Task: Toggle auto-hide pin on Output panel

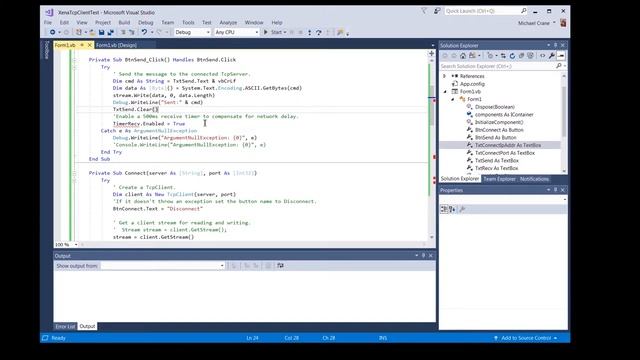Action: click(x=424, y=256)
